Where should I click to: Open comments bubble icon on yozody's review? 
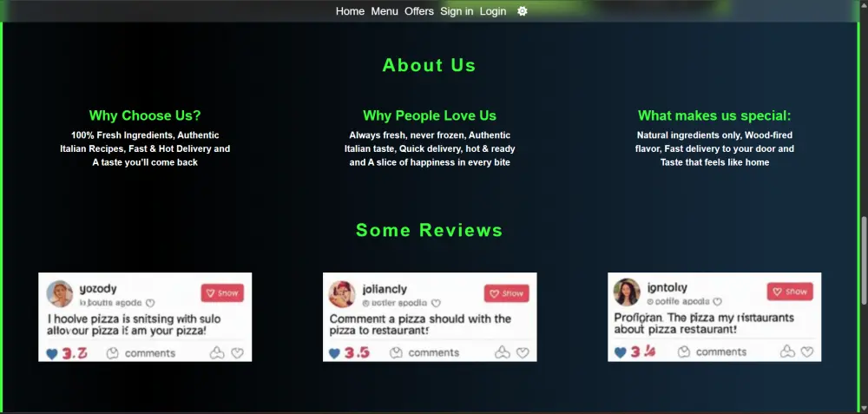tap(112, 353)
